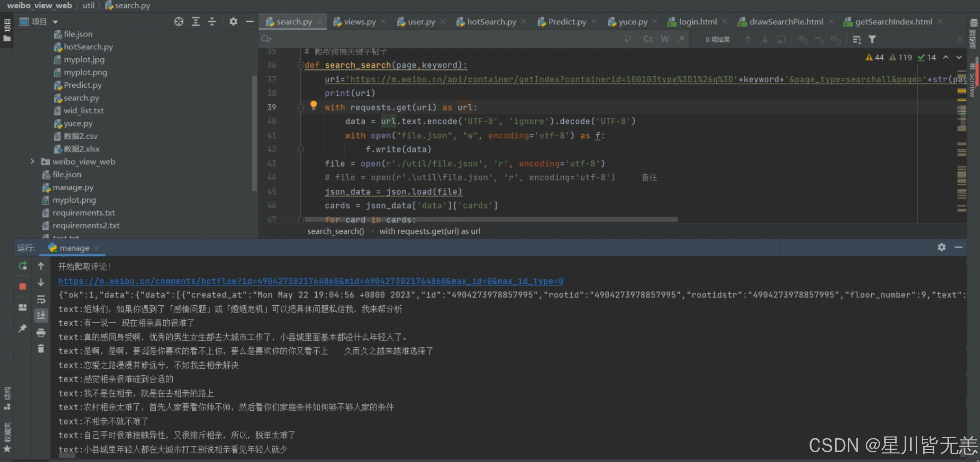Rerun the manage run configuration
This screenshot has width=980, height=462.
pyautogui.click(x=23, y=266)
